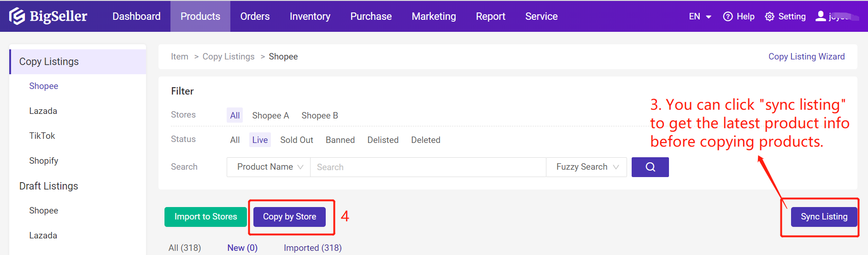Click the magnifier search button
The width and height of the screenshot is (868, 255).
click(650, 167)
